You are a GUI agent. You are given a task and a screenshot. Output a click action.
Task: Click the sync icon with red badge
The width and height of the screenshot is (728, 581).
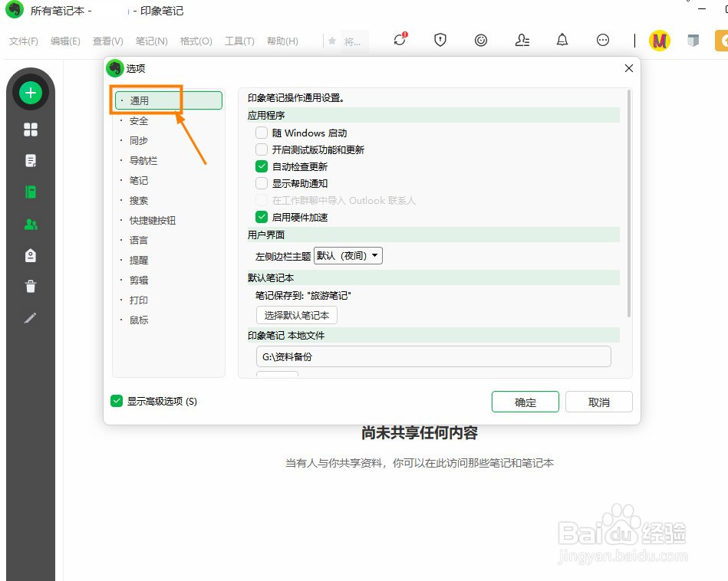pos(399,40)
